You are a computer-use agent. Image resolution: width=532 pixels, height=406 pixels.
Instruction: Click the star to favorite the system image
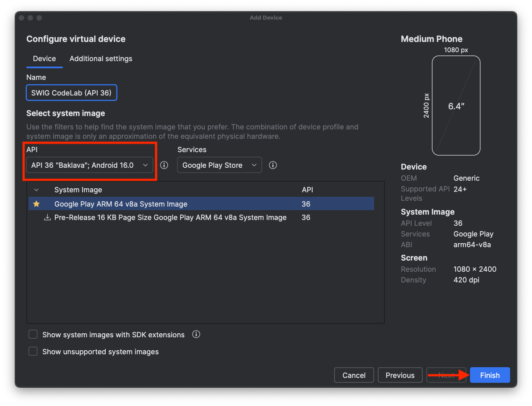[x=37, y=204]
